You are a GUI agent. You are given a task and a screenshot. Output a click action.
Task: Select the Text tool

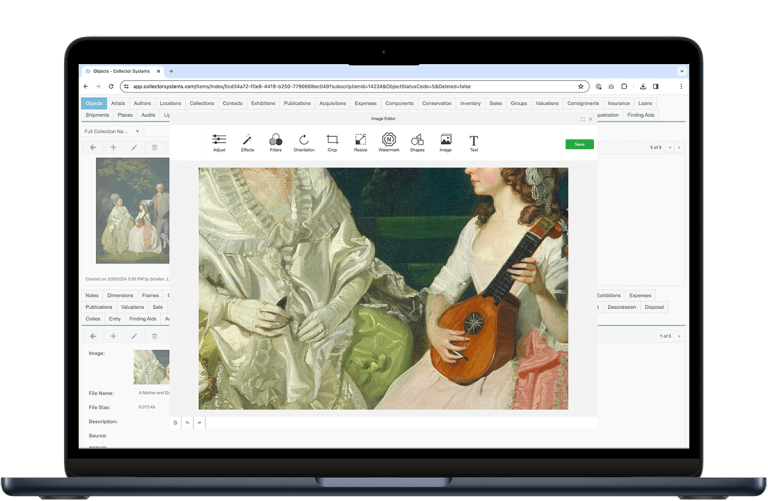(474, 141)
